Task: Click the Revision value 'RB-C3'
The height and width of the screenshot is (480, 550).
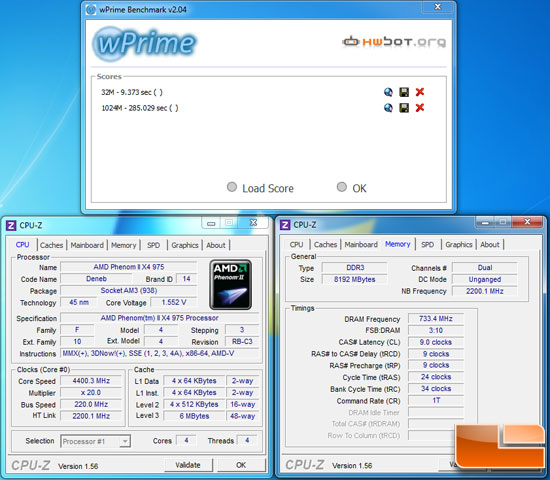Action: point(242,341)
